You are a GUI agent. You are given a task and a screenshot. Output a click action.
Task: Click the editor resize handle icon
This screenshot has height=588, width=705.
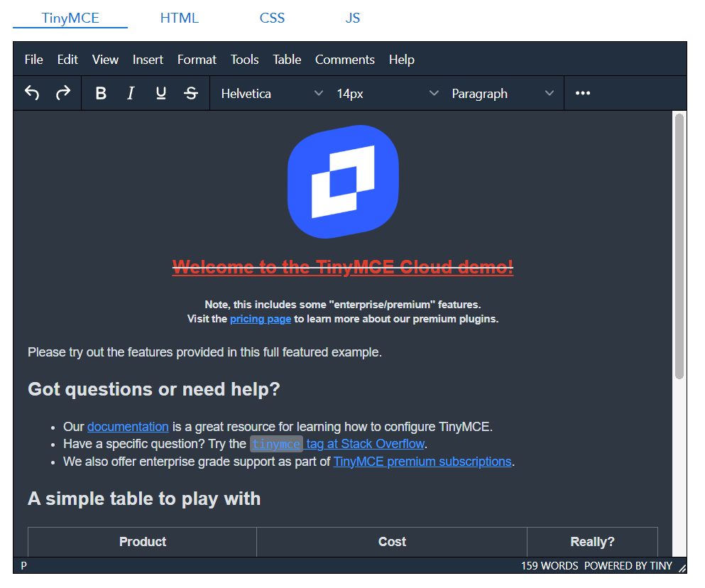[x=682, y=567]
